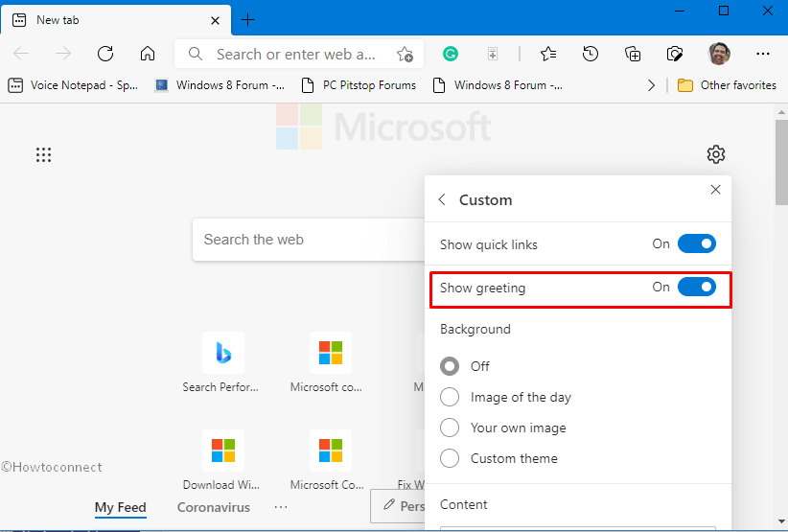The image size is (788, 532).
Task: Open the app launcher grid icon
Action: [x=44, y=154]
